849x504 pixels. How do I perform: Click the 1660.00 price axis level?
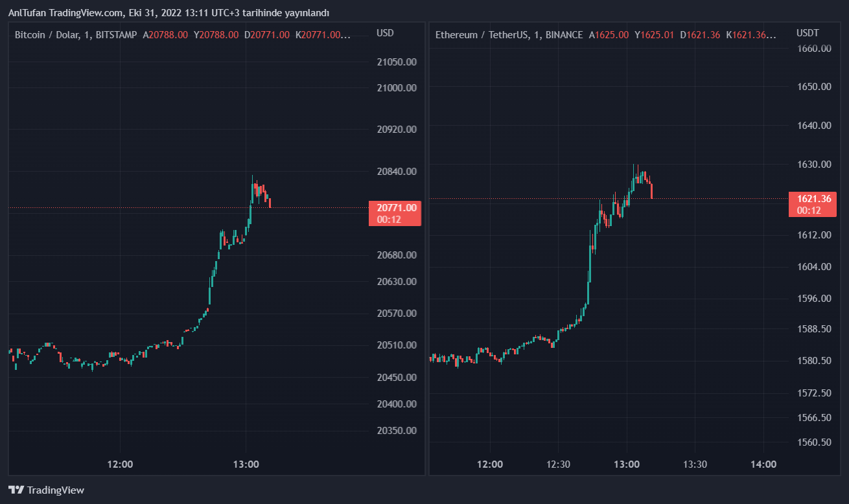click(814, 48)
